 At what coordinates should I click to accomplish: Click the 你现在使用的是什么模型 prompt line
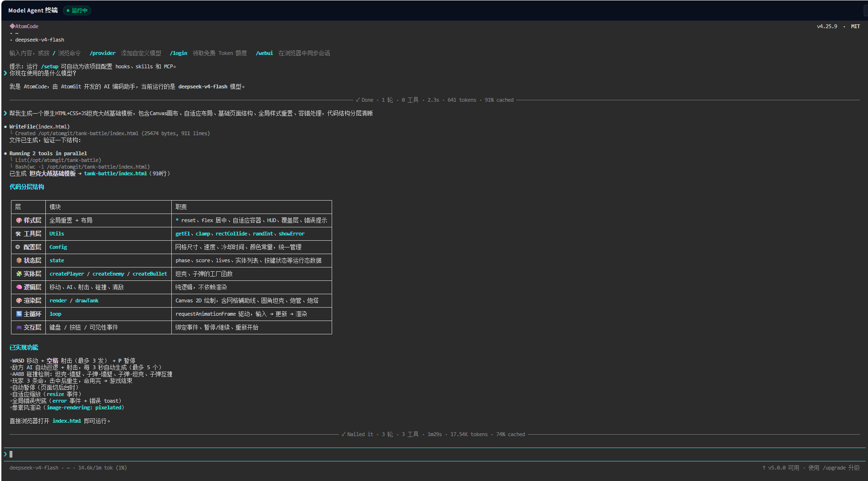coord(43,73)
